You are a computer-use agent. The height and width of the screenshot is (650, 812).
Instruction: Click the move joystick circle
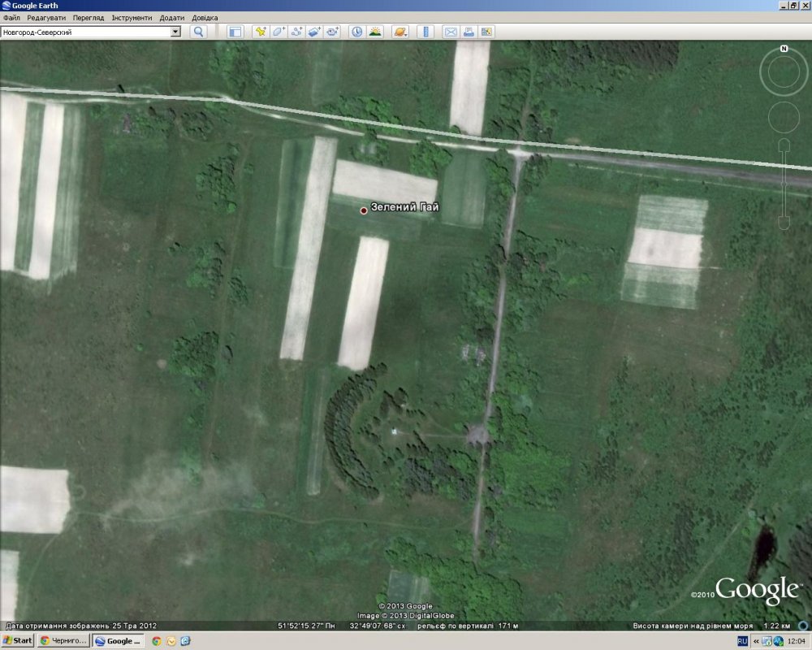tap(784, 117)
